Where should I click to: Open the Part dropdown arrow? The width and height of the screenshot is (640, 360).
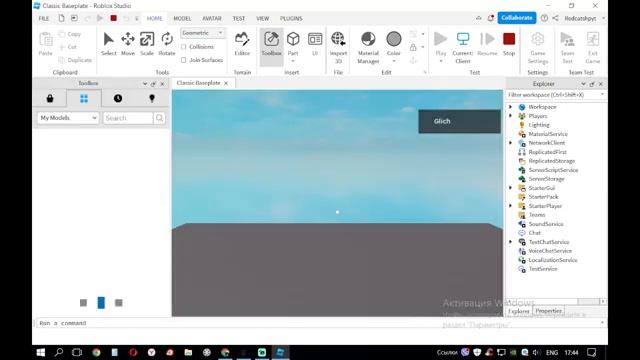[293, 61]
